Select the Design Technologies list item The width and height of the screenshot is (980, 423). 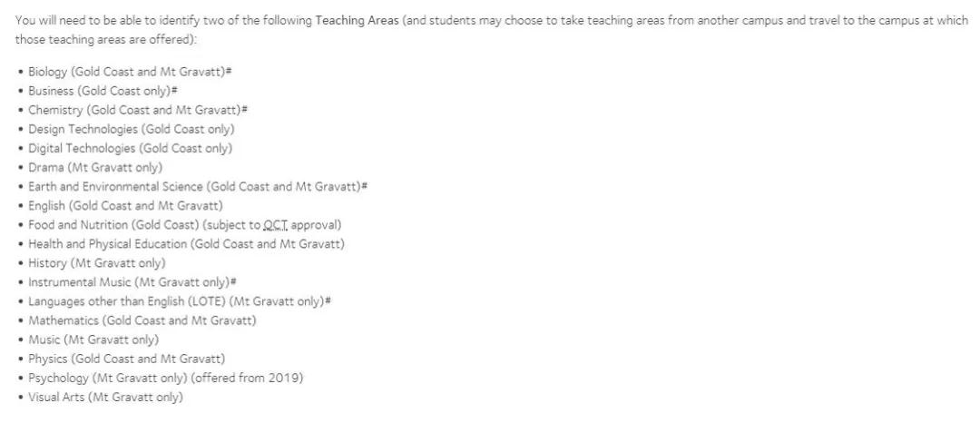[131, 129]
